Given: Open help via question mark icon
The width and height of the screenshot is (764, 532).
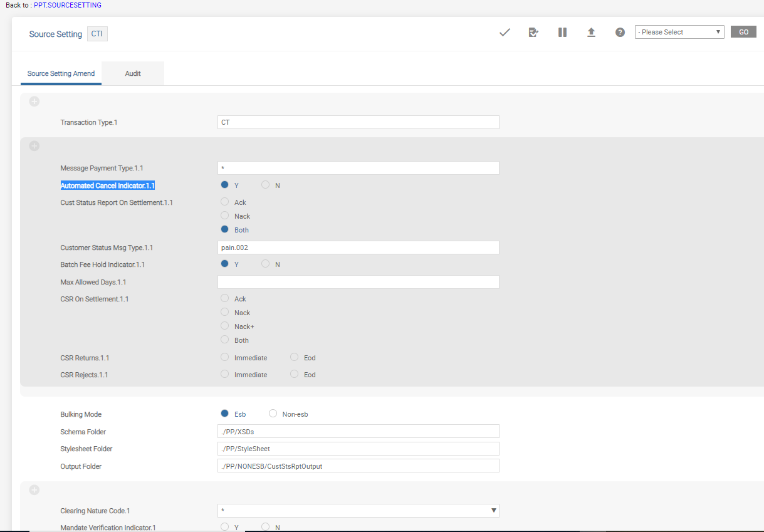Looking at the screenshot, I should pyautogui.click(x=620, y=33).
